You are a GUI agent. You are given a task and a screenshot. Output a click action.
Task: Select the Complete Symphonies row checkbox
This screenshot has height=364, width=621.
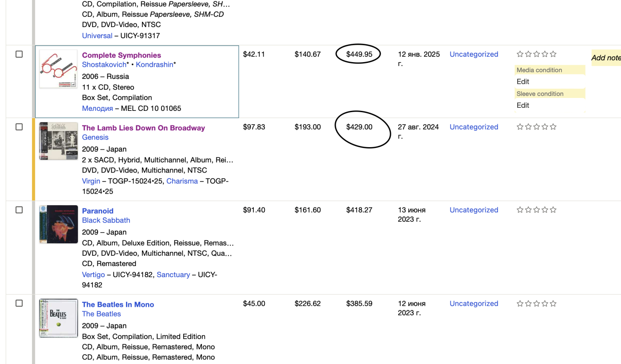(19, 54)
